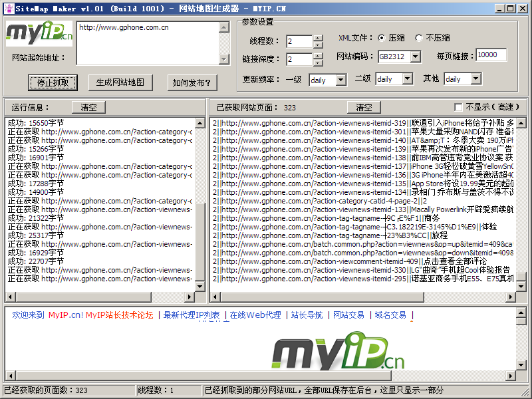
Task: Click run log vertical scroll up arrow
Action: tap(200, 123)
